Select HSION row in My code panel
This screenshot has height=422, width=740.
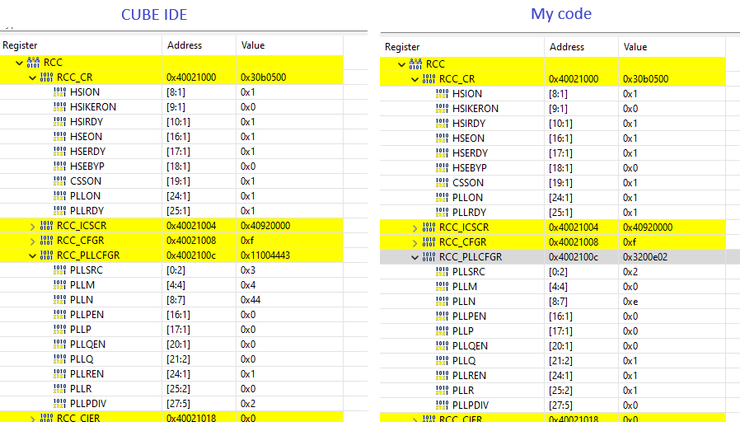pyautogui.click(x=553, y=93)
